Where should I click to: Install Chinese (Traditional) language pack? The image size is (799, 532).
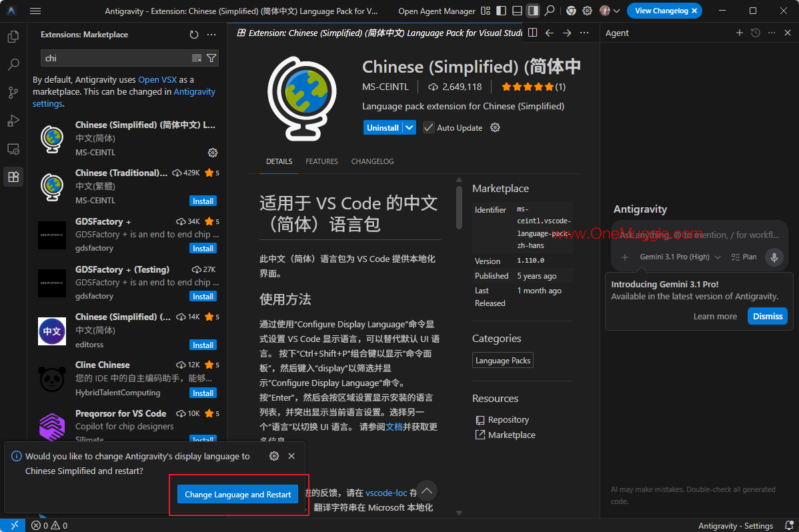[203, 201]
